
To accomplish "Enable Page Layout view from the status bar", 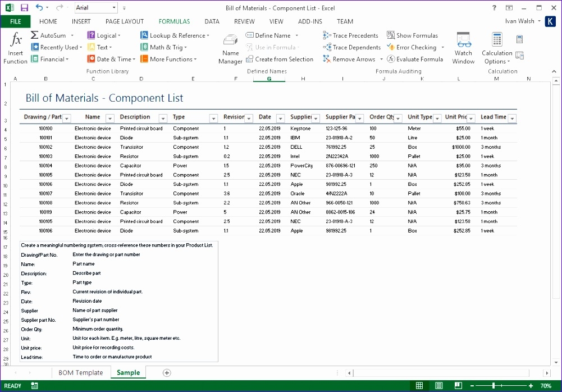I will point(438,386).
